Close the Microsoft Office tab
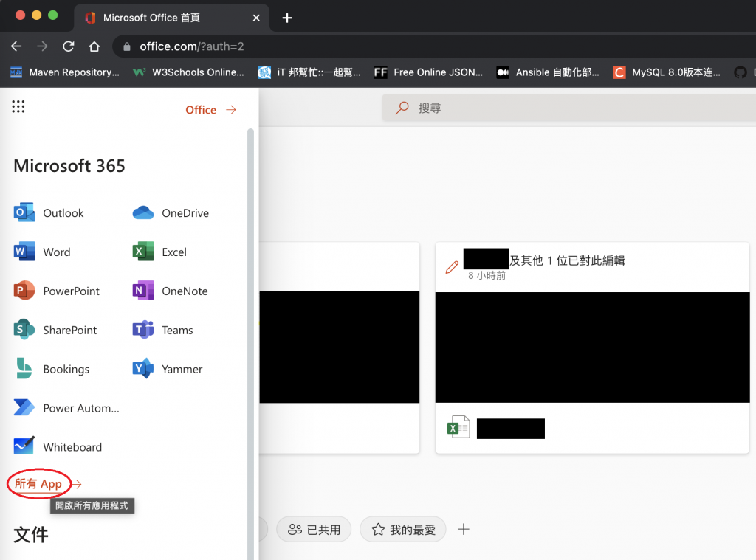 point(256,18)
